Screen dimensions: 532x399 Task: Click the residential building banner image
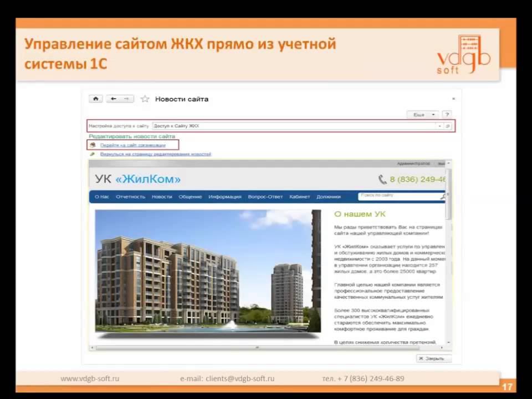click(208, 271)
